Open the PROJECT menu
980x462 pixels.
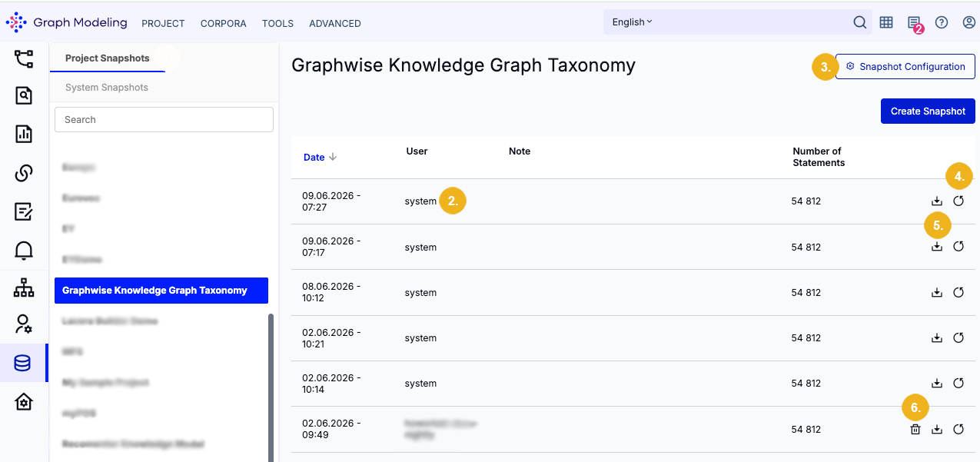coord(163,24)
